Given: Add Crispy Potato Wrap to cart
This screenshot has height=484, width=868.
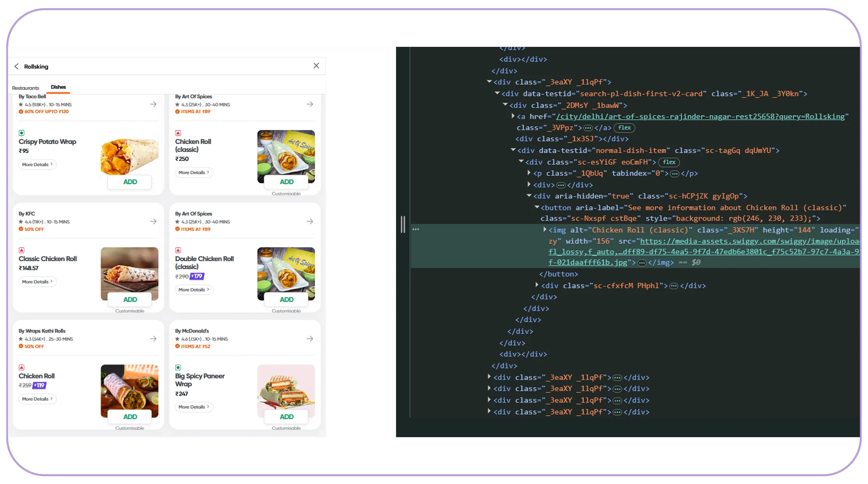Looking at the screenshot, I should coord(130,182).
